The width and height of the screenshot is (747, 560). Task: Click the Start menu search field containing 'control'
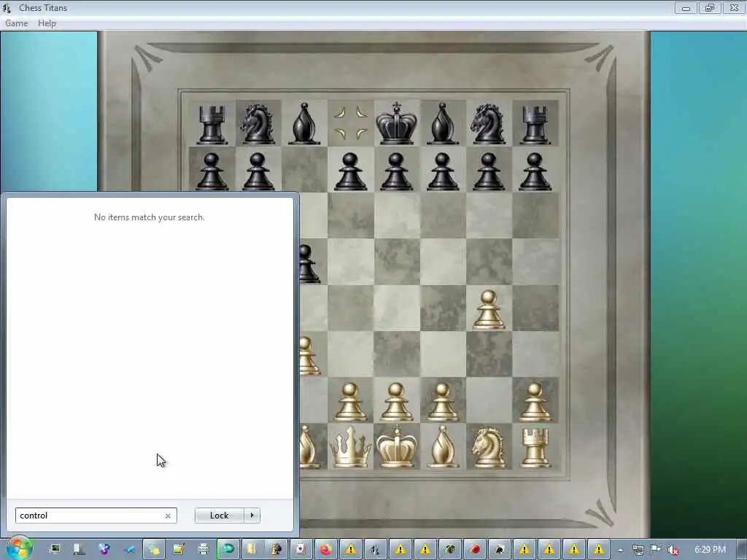(96, 516)
